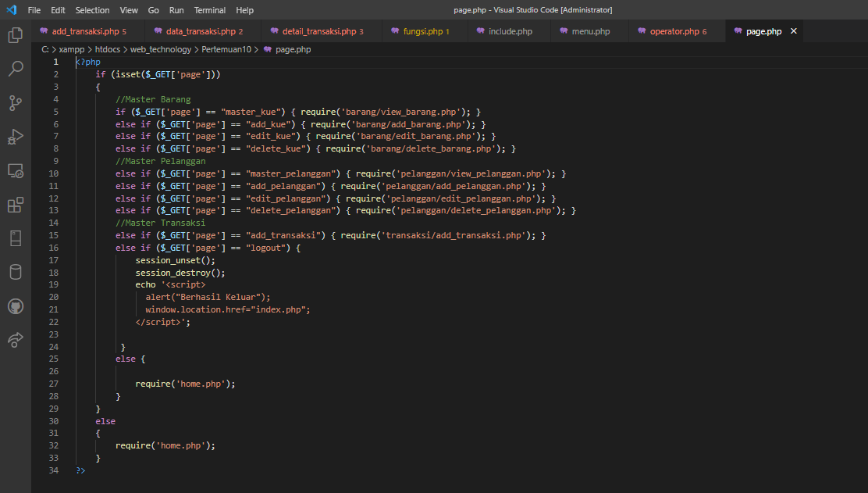Image resolution: width=868 pixels, height=493 pixels.
Task: Select the active page.php tab
Action: [763, 31]
